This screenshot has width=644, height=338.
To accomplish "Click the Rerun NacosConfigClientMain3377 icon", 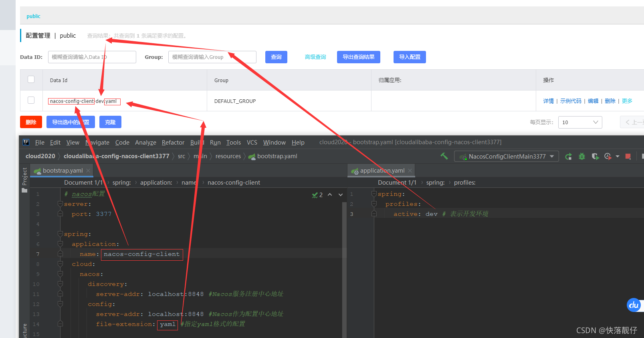I will [568, 156].
